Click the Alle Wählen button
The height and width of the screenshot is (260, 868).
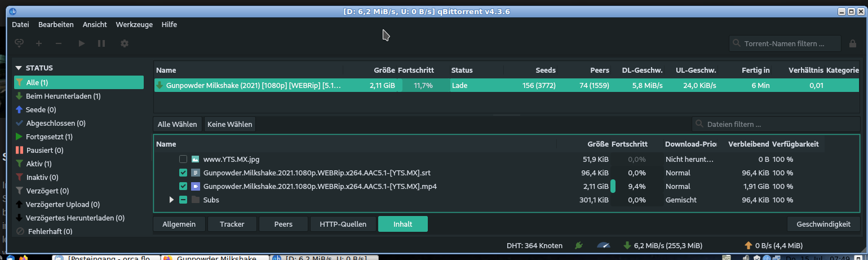(x=178, y=124)
